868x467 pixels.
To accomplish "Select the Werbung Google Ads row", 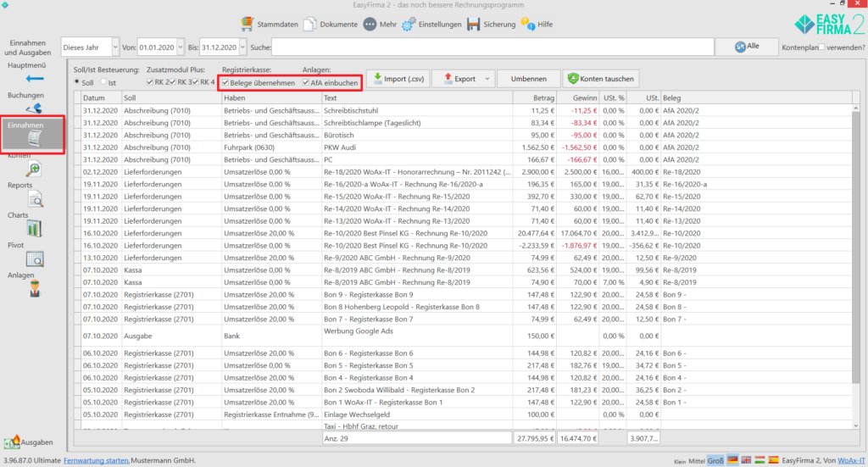I will pos(465,336).
